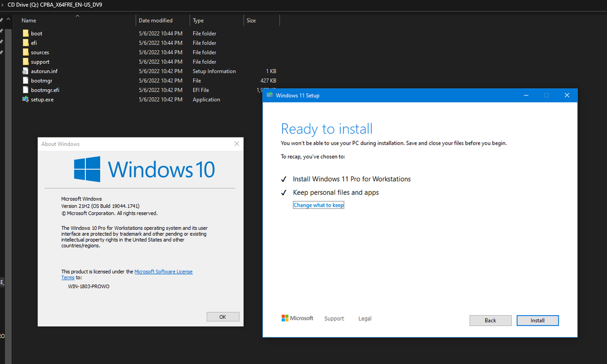Click the sources folder name
This screenshot has width=607, height=364.
point(40,53)
